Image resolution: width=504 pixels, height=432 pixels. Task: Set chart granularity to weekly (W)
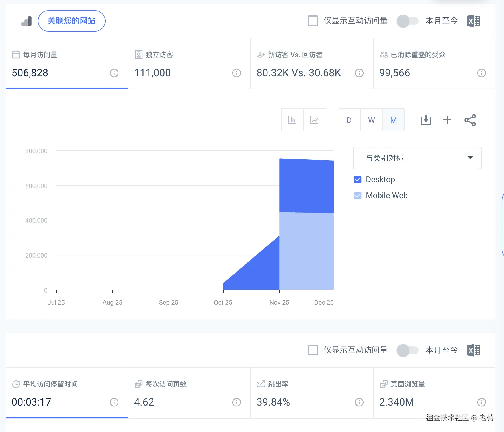[371, 120]
